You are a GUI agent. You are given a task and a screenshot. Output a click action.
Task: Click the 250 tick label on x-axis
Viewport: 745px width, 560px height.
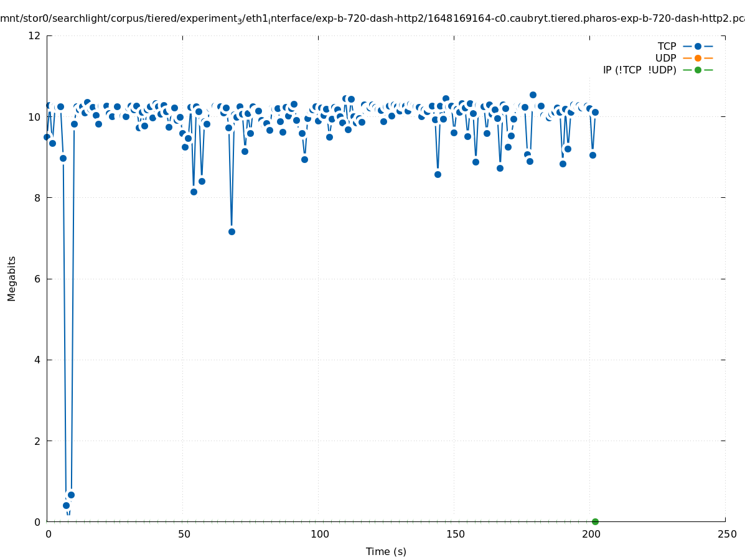click(x=726, y=534)
